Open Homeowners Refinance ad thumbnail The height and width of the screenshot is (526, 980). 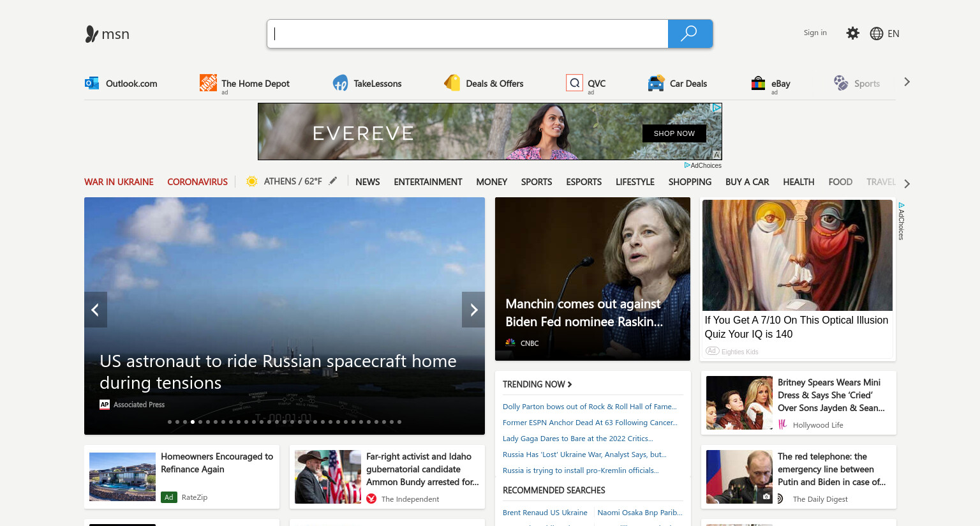(x=122, y=477)
